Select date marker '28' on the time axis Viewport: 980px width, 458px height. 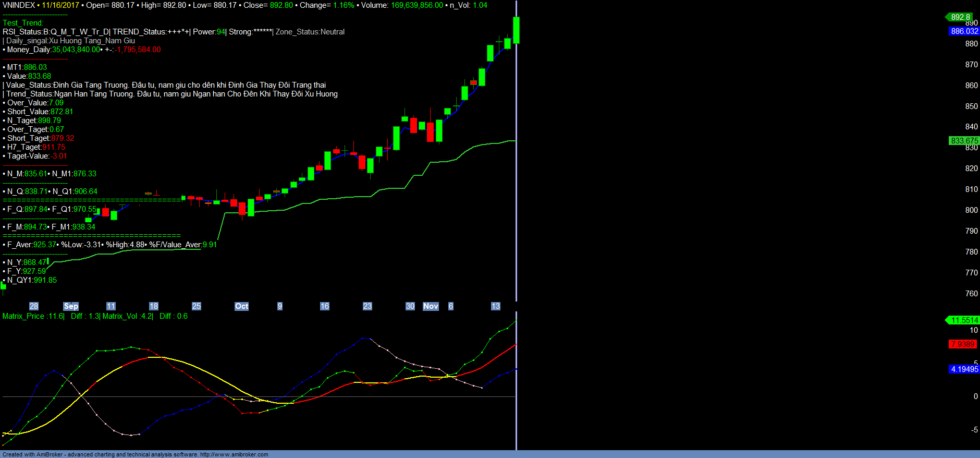point(34,306)
